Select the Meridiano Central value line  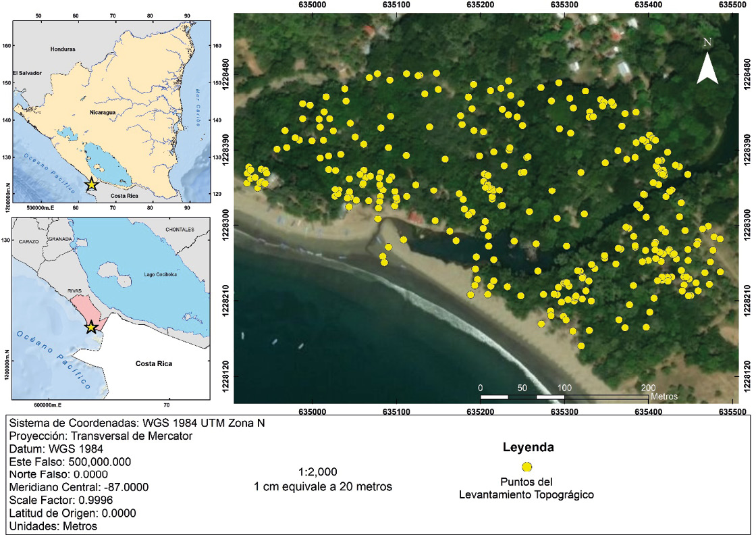(x=79, y=487)
